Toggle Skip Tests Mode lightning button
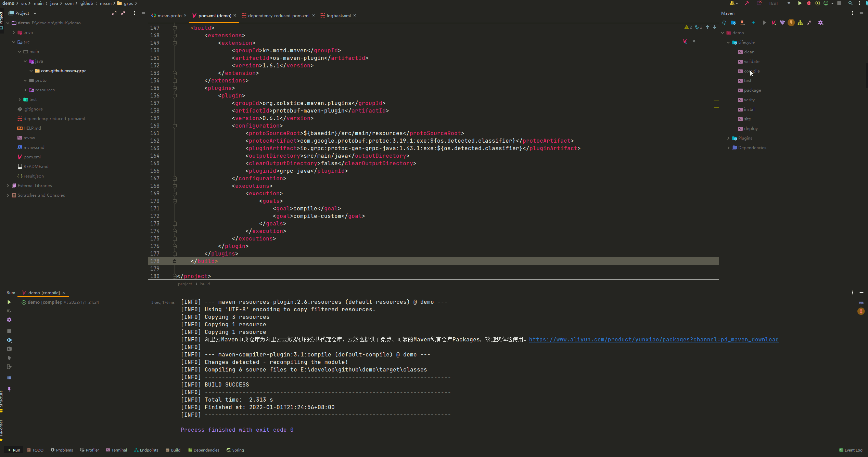Screen dimensions: 868x457 [791, 23]
